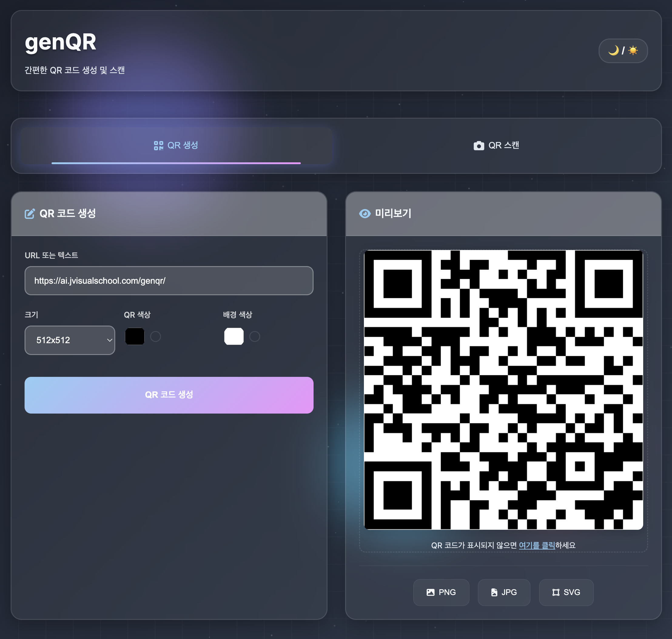The image size is (672, 639).
Task: Click the camera icon in QR 스캔 tab
Action: click(x=479, y=146)
